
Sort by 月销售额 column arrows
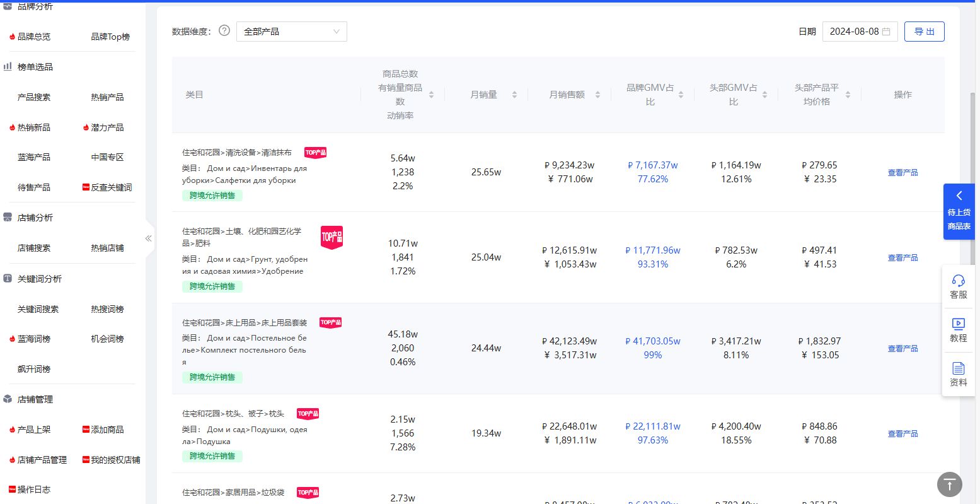(597, 95)
